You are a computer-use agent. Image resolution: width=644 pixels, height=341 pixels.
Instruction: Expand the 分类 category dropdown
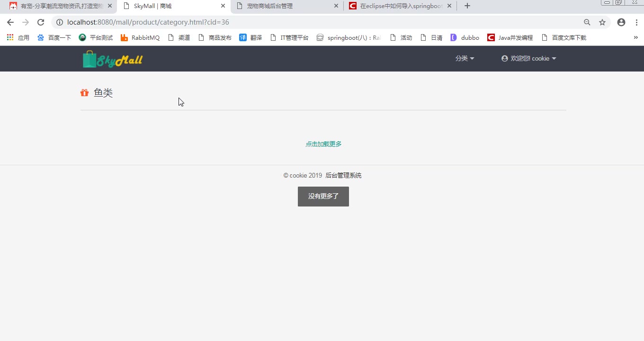465,58
